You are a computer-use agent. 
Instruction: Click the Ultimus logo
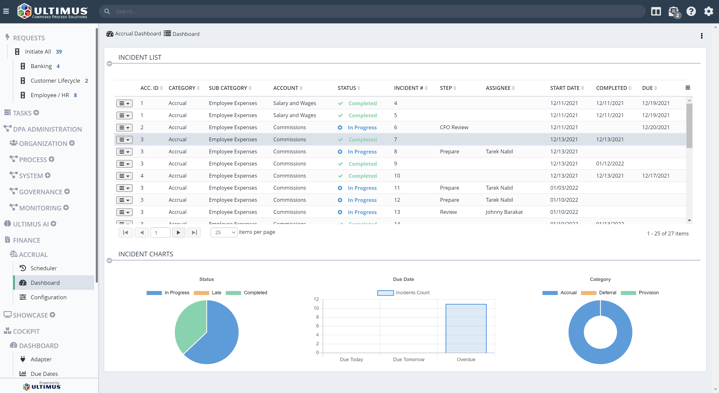pyautogui.click(x=52, y=11)
